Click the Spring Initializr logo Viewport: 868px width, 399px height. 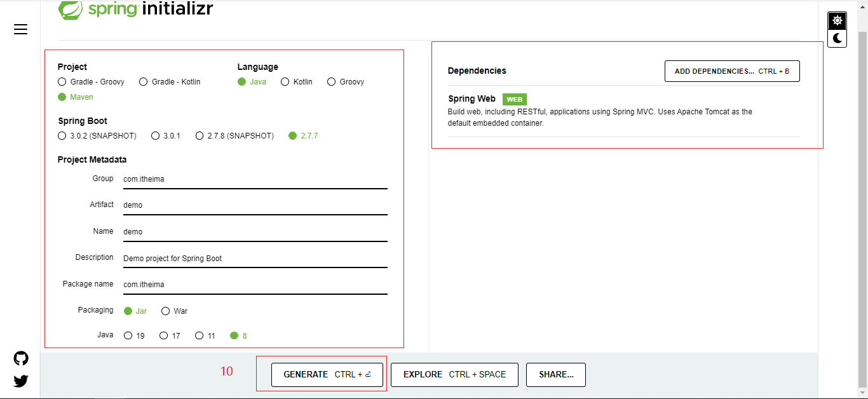(135, 9)
